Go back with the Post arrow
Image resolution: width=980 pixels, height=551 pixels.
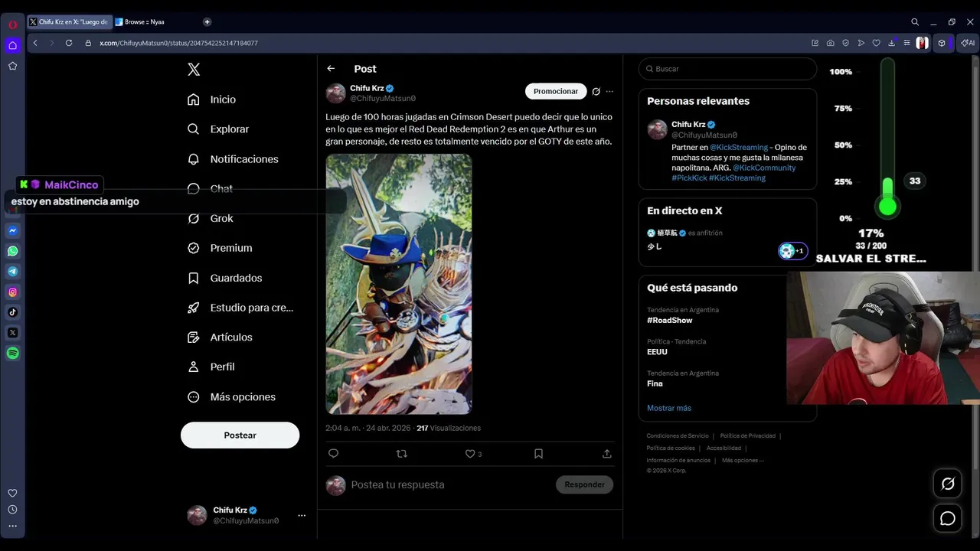[x=331, y=69]
